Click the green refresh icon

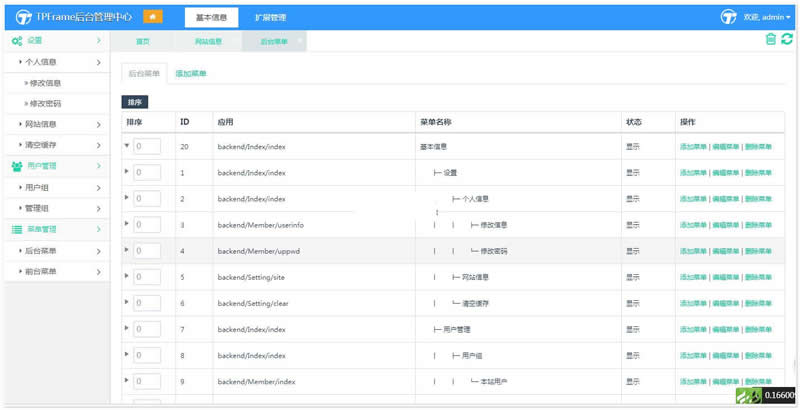click(x=787, y=39)
